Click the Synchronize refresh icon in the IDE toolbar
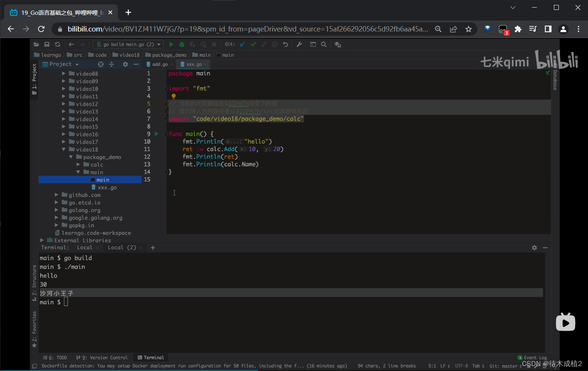The width and height of the screenshot is (588, 371). tap(58, 44)
